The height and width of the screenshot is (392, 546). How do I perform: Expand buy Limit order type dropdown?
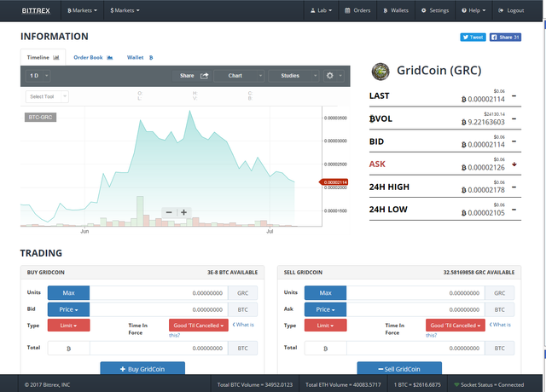[68, 326]
